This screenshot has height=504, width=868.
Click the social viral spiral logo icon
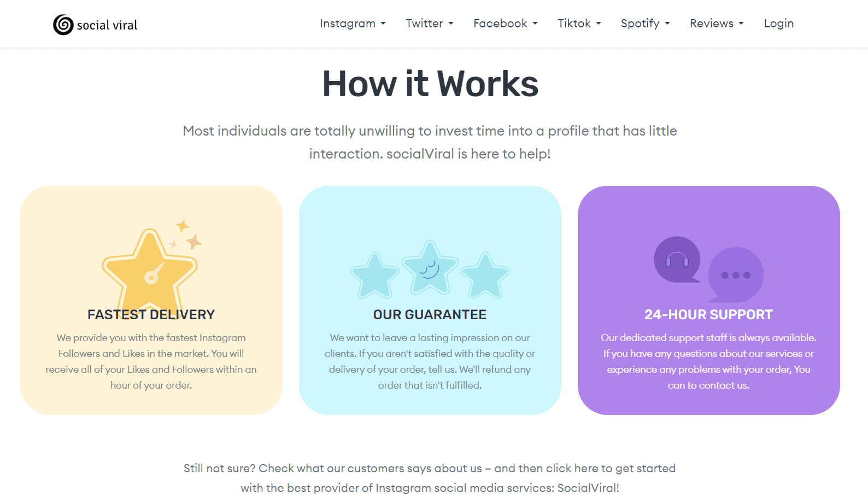click(x=63, y=25)
